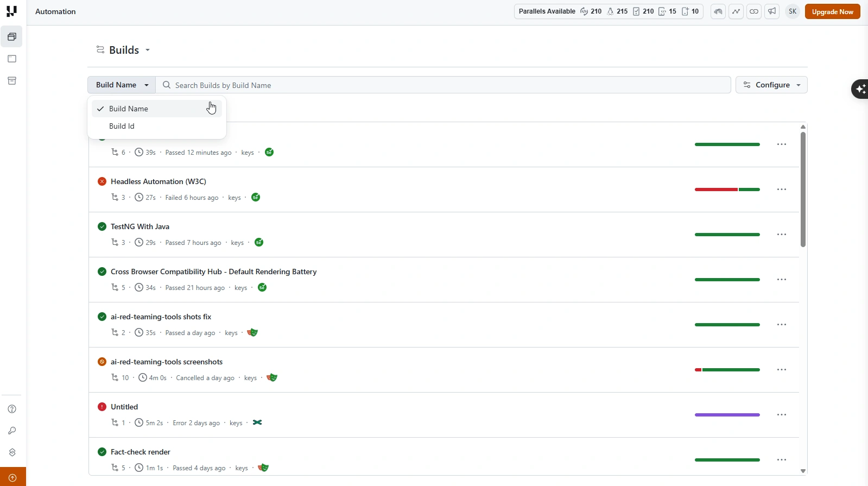Viewport: 868px width, 486px height.
Task: Toggle the Build Name filter dropdown
Action: [122, 85]
